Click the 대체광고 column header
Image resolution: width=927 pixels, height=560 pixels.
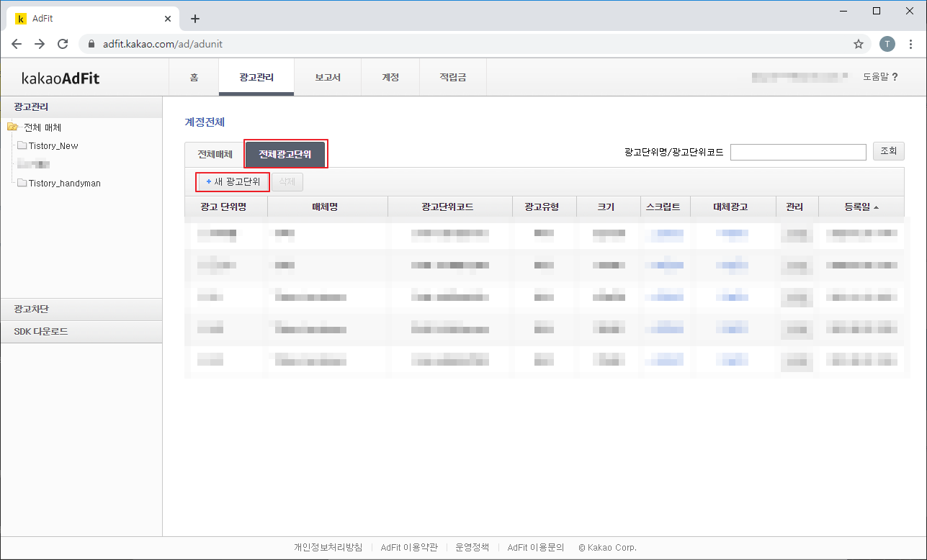point(733,207)
